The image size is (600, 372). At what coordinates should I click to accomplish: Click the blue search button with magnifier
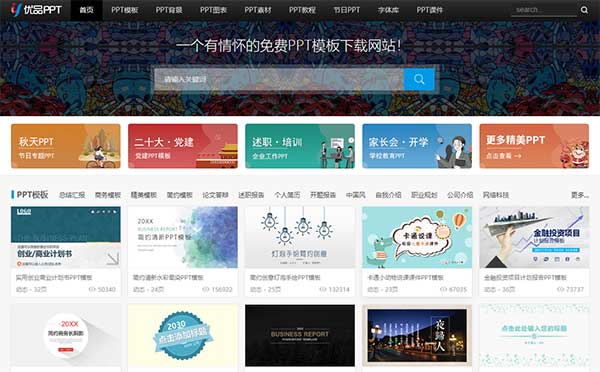point(419,79)
